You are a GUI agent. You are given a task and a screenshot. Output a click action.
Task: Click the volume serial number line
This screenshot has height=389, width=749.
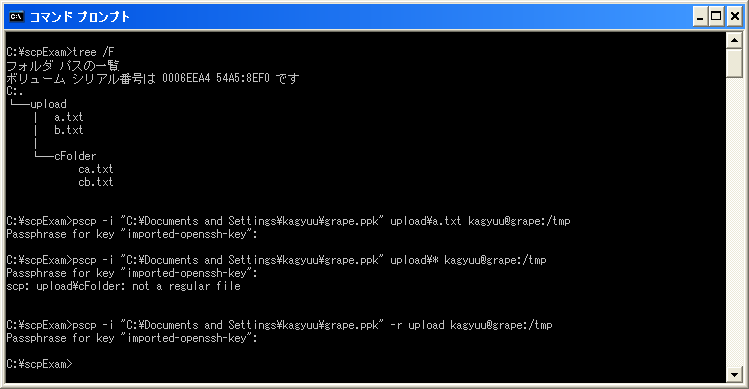click(153, 78)
